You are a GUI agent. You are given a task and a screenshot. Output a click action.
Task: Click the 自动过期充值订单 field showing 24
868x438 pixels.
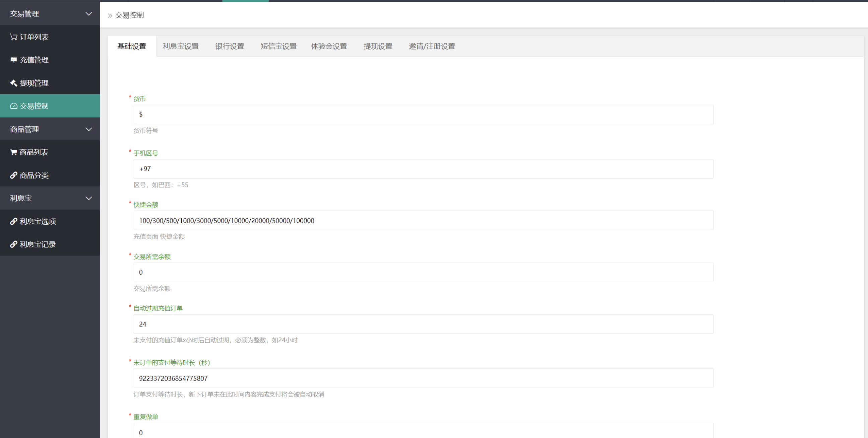pos(423,324)
